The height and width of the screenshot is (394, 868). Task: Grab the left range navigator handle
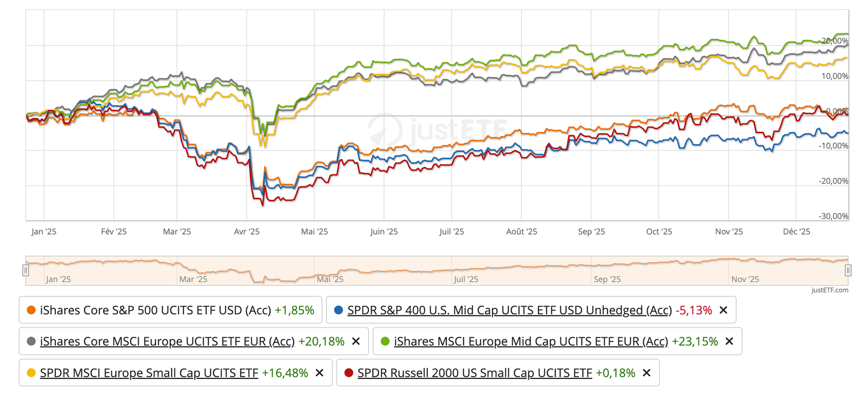(25, 270)
